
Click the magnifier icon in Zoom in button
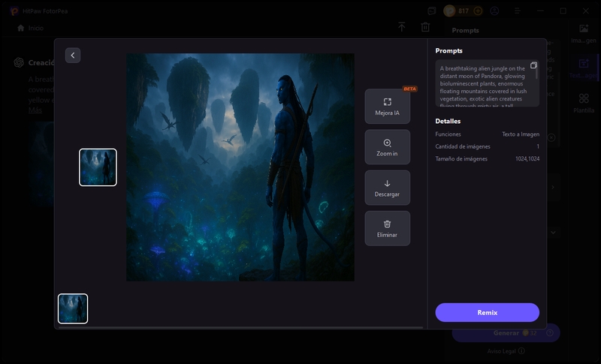click(387, 143)
